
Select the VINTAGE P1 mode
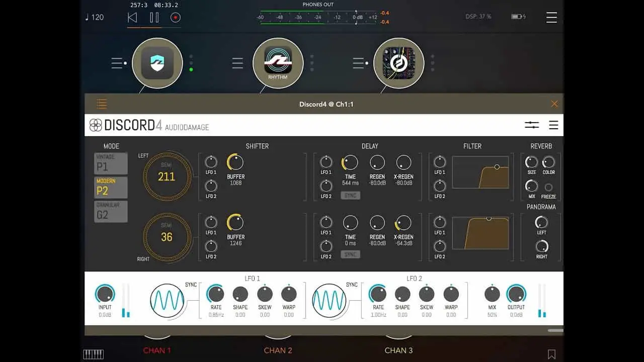(111, 163)
